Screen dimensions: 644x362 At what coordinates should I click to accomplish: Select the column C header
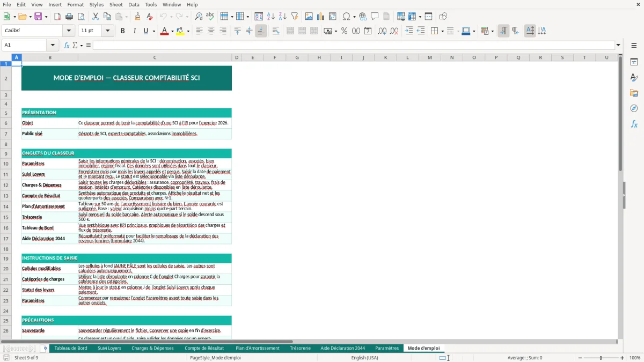click(x=155, y=57)
